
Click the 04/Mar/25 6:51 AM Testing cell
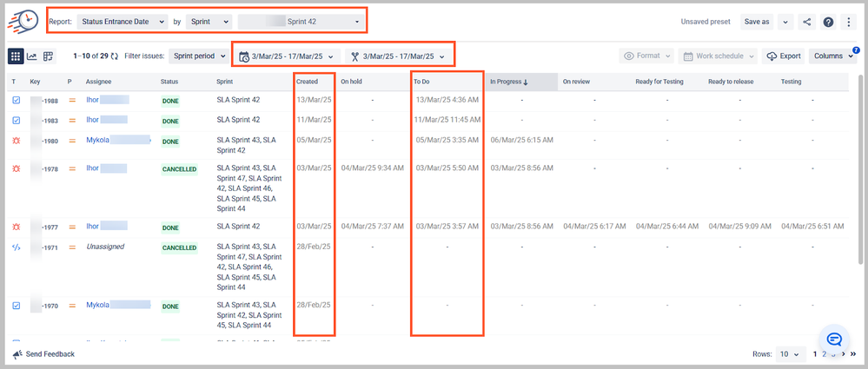pyautogui.click(x=812, y=227)
